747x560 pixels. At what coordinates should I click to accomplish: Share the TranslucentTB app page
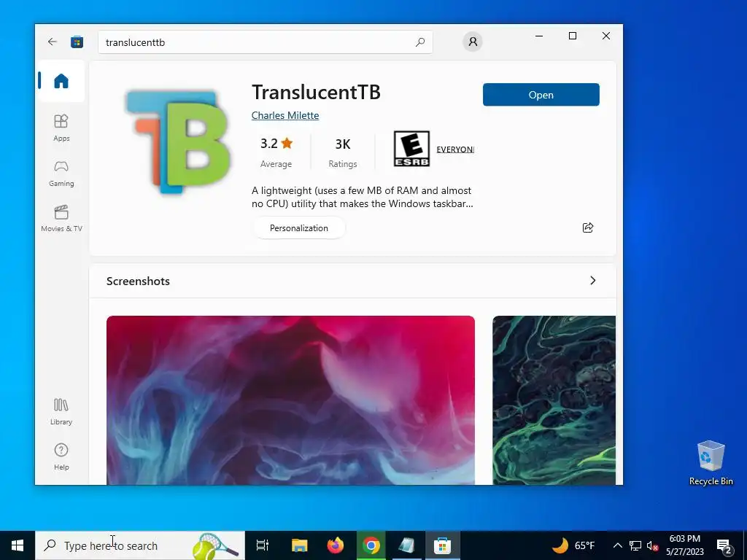coord(588,227)
